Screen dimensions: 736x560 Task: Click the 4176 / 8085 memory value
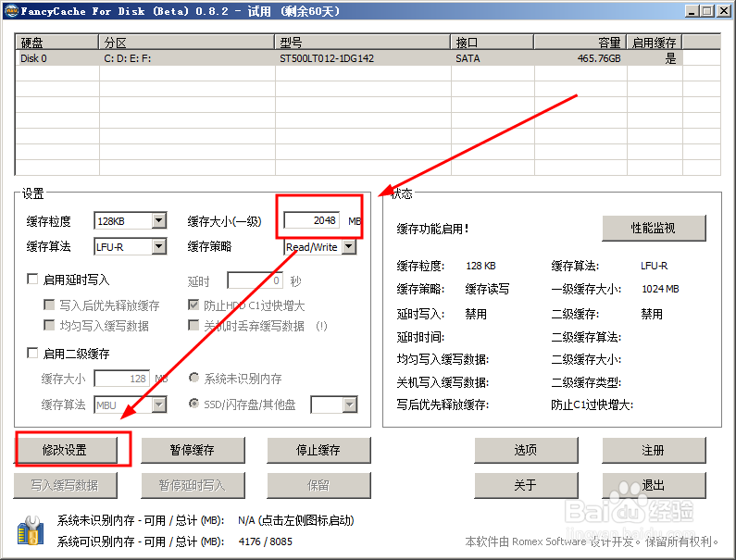(265, 541)
